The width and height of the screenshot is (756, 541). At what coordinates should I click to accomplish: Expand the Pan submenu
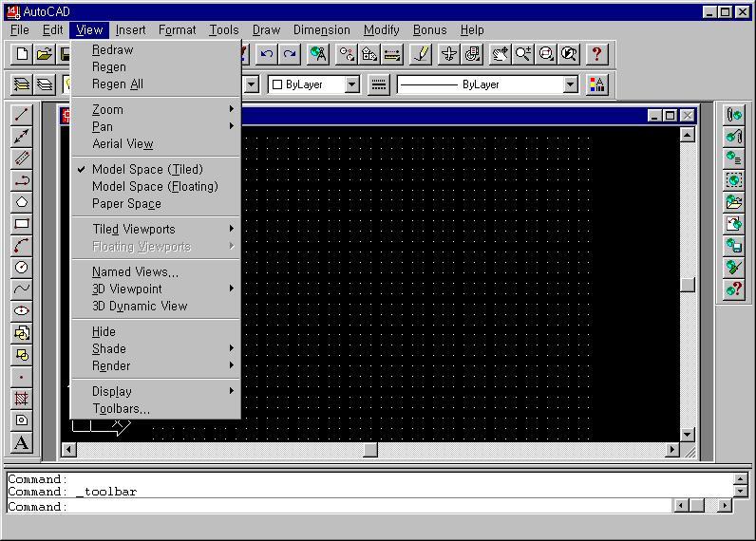(x=156, y=126)
